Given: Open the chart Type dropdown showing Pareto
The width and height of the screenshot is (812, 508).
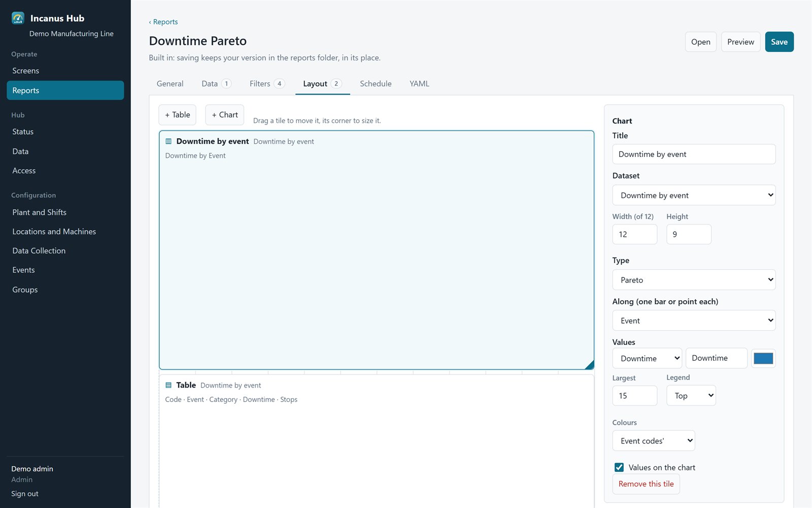Looking at the screenshot, I should 694,280.
